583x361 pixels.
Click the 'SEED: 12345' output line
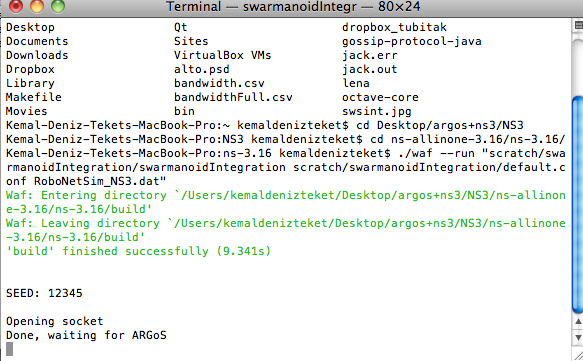pos(44,293)
